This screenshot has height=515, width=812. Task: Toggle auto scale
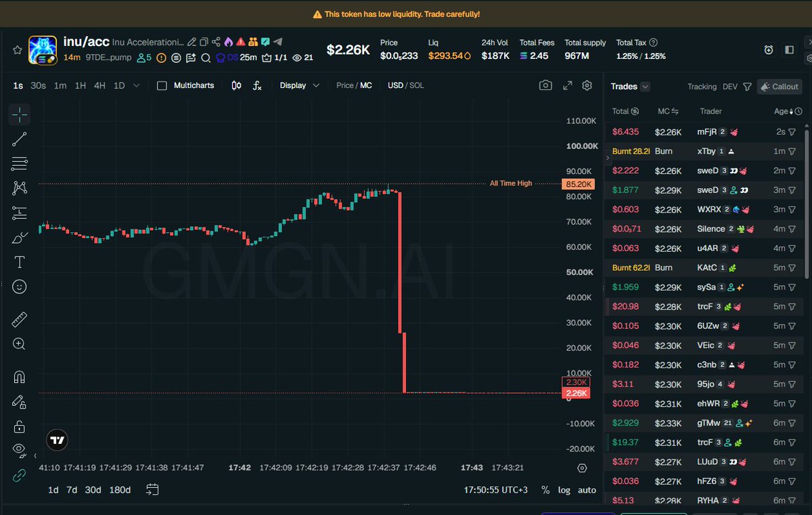587,490
